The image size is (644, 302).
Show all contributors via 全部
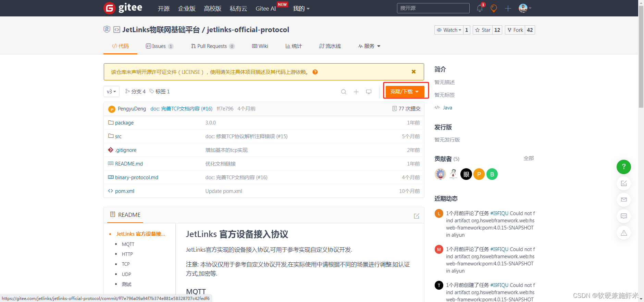click(x=529, y=158)
